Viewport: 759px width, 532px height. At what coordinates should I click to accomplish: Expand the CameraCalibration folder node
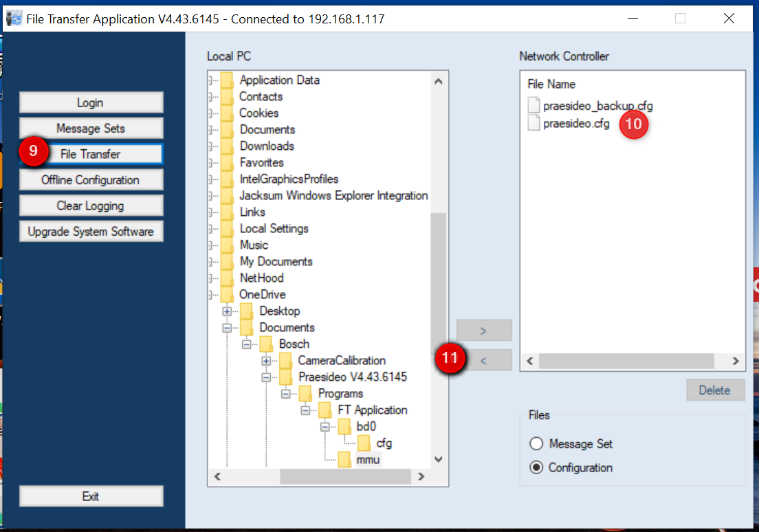(266, 361)
